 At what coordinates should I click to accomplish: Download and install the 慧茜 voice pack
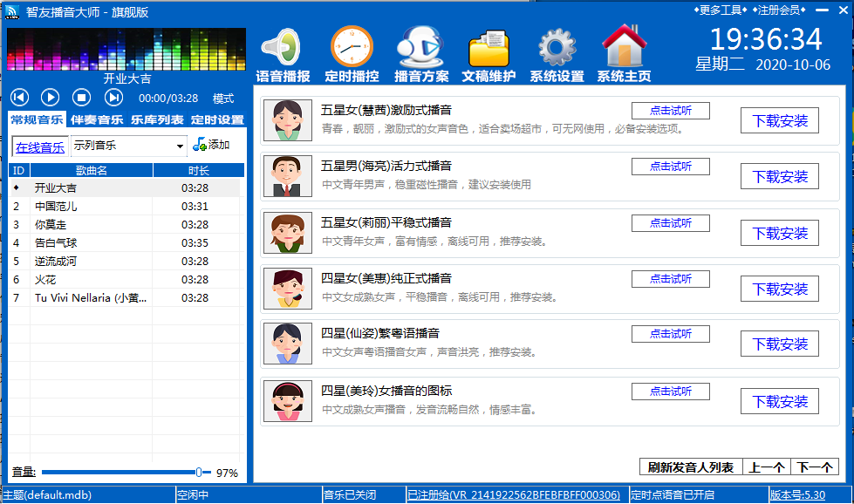pos(779,120)
